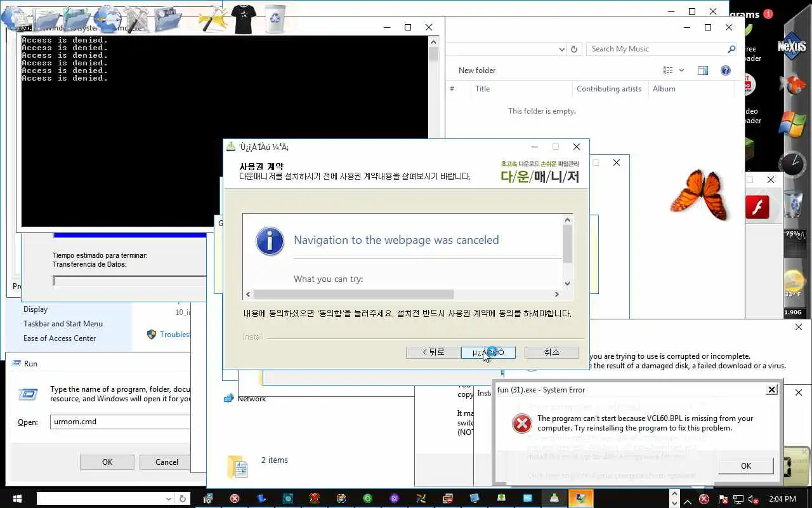Toggle the preview pane icon in My Music
The image size is (812, 508).
[703, 70]
